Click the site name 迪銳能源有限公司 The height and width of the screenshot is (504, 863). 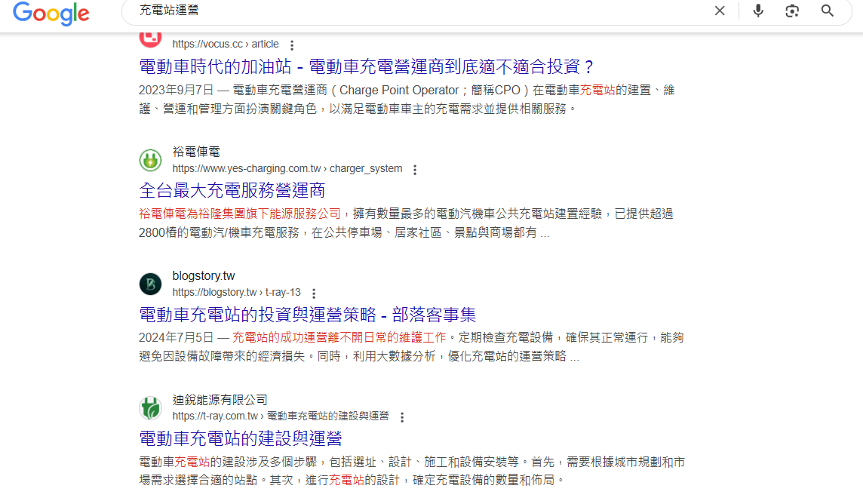pyautogui.click(x=220, y=400)
